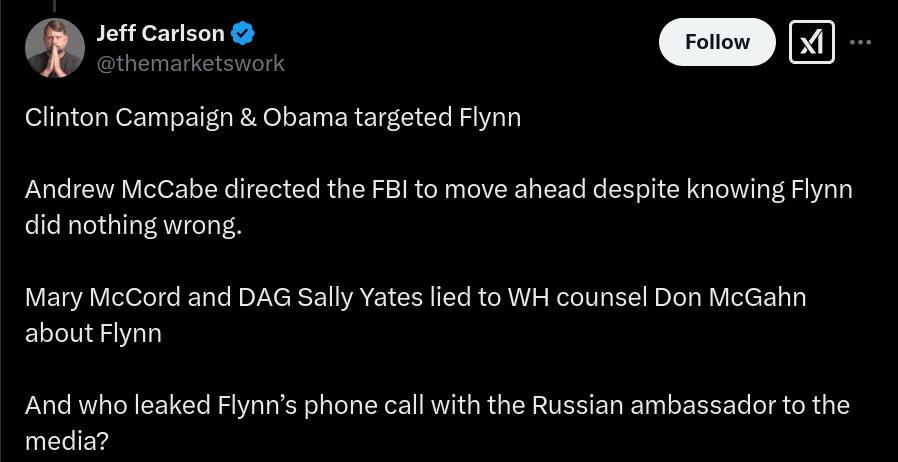
Task: Click the word 'Obama' in the first line
Action: click(305, 117)
